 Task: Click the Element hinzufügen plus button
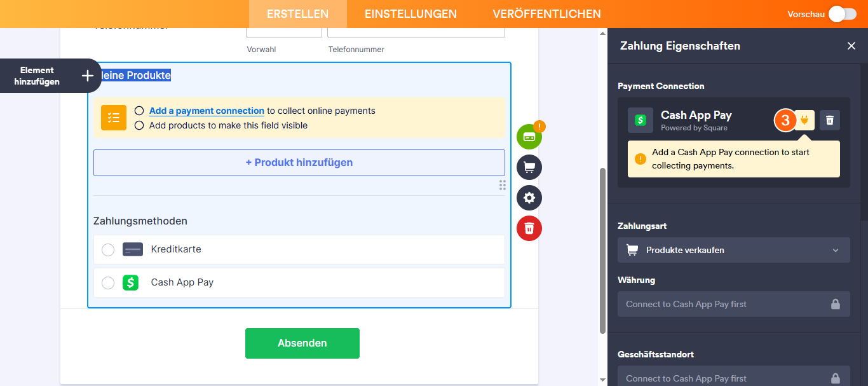pos(88,76)
